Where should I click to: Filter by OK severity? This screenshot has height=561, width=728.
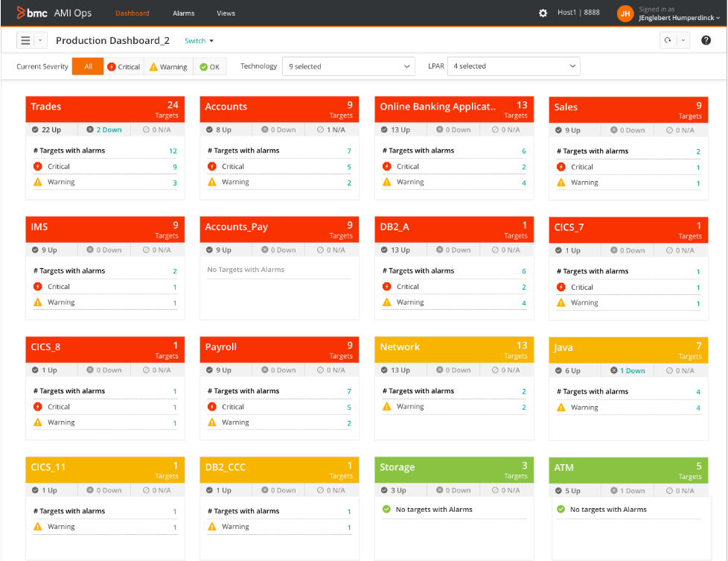(x=210, y=66)
